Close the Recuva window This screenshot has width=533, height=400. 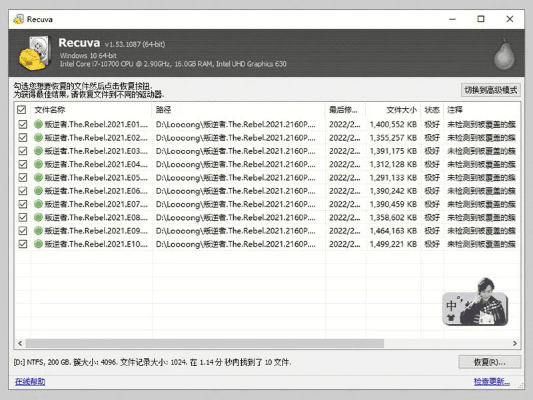click(x=510, y=19)
